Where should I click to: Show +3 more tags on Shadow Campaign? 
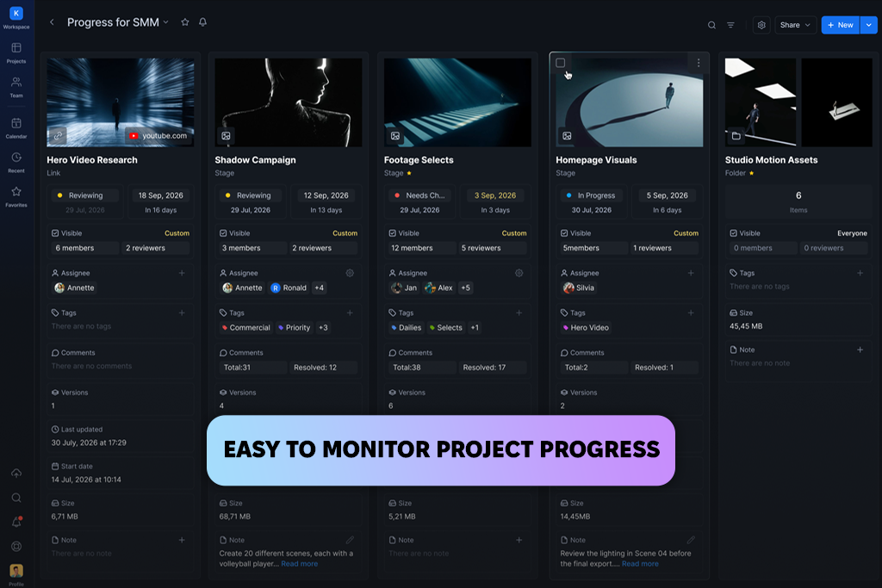(x=323, y=328)
